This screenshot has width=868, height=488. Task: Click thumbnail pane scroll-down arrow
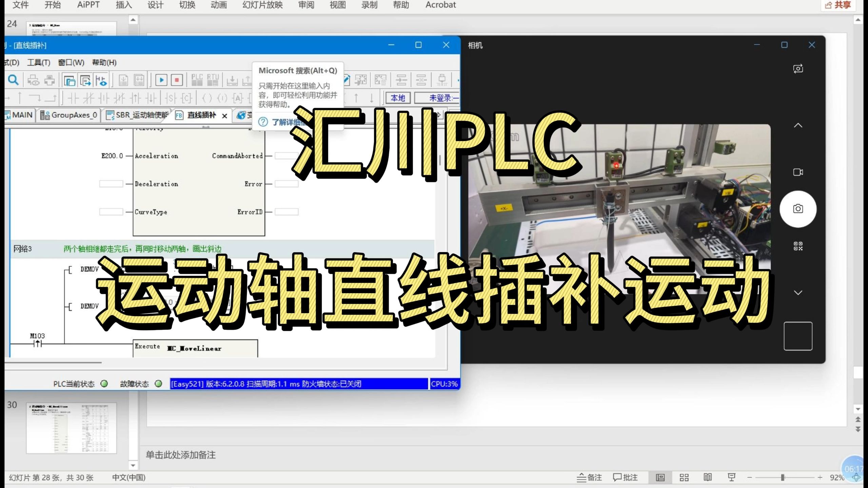click(x=133, y=465)
